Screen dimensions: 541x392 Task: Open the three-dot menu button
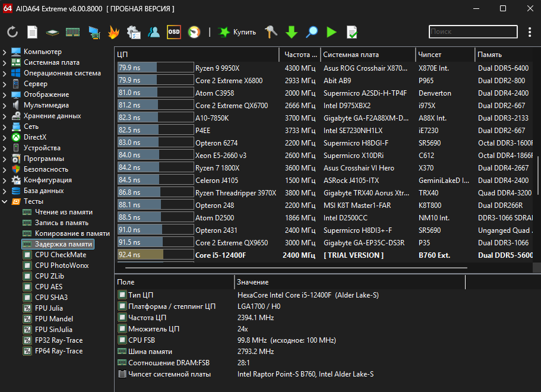pyautogui.click(x=530, y=32)
